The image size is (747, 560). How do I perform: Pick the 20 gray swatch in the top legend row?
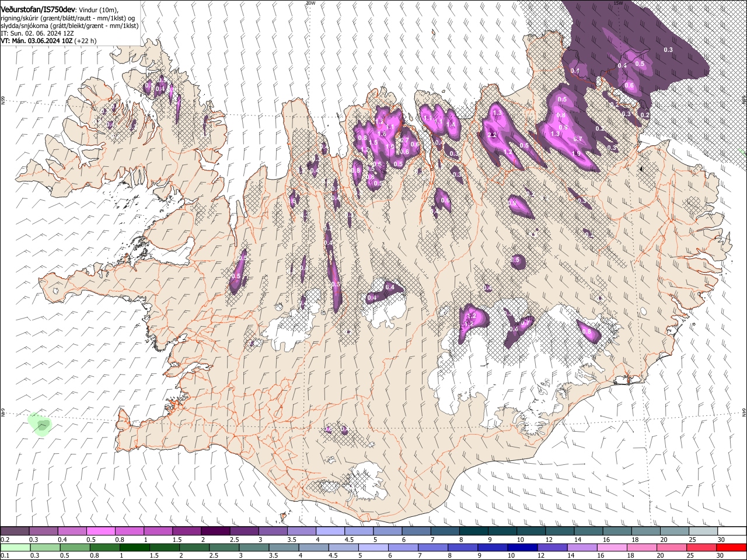[x=675, y=531]
